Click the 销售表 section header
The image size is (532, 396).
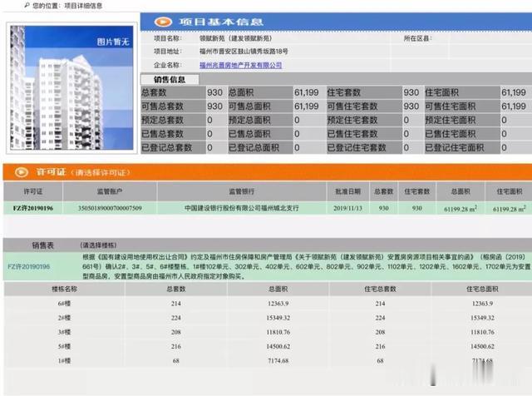click(42, 245)
